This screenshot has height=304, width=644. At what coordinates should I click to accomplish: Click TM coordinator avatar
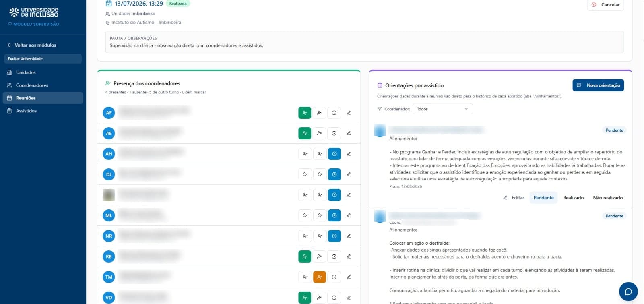[109, 277]
